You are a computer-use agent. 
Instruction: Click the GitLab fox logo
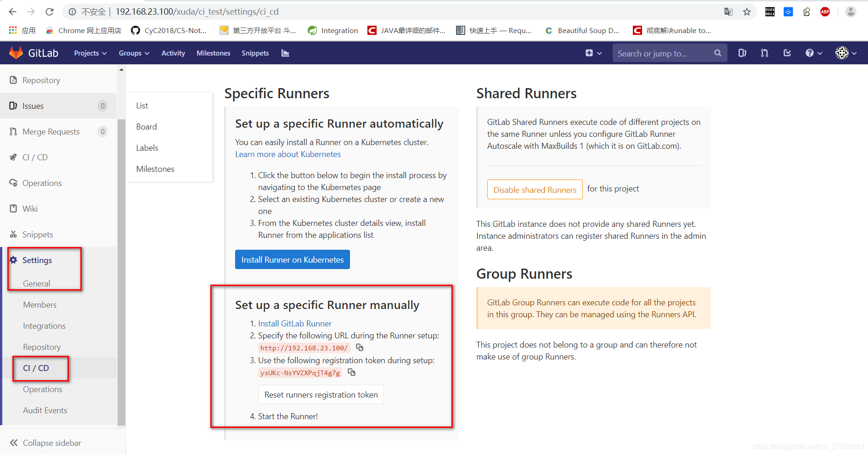(16, 53)
